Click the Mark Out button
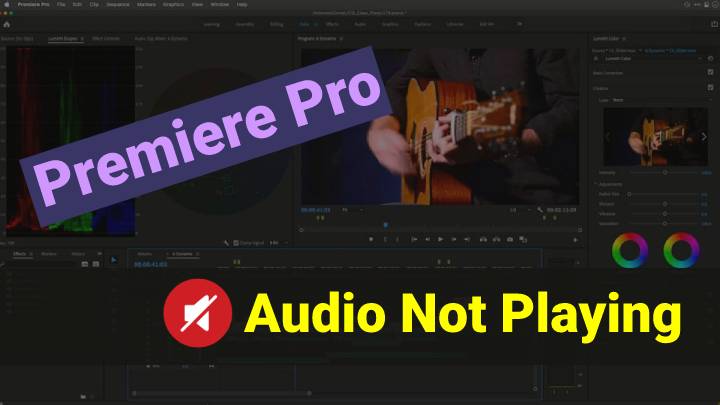 (398, 239)
